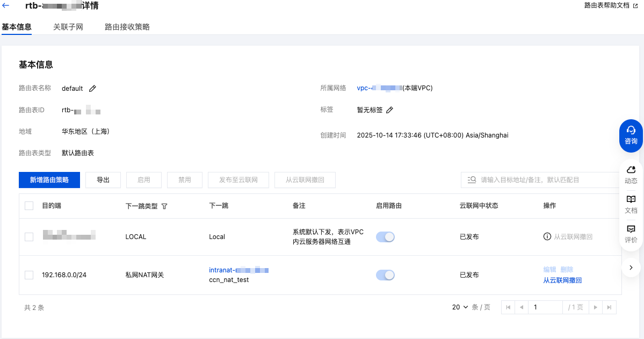Viewport: 644px width, 339px height.
Task: Click the 新增路由策略 button
Action: 49,180
